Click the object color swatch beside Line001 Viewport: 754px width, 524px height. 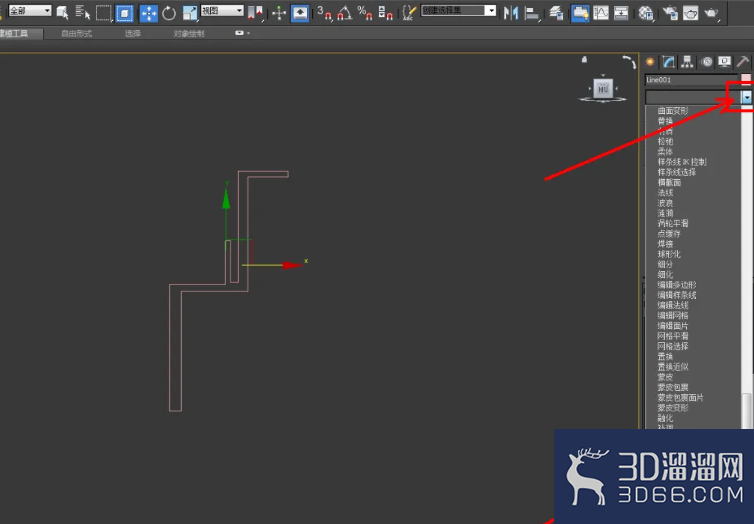click(x=746, y=78)
